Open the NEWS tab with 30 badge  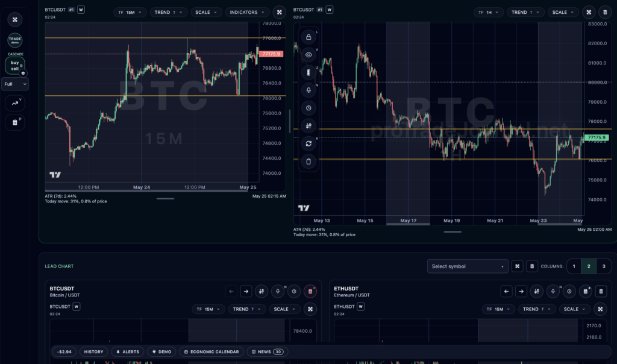pos(268,352)
